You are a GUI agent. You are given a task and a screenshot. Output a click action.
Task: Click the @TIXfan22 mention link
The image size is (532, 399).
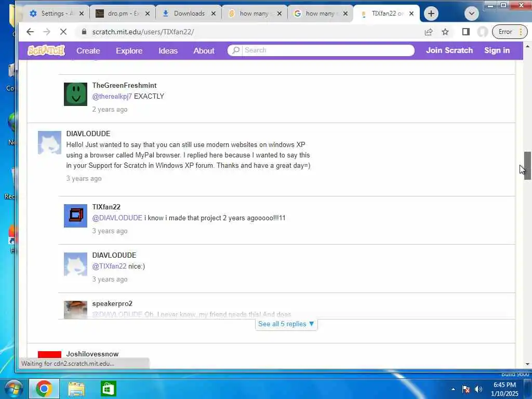pos(109,267)
